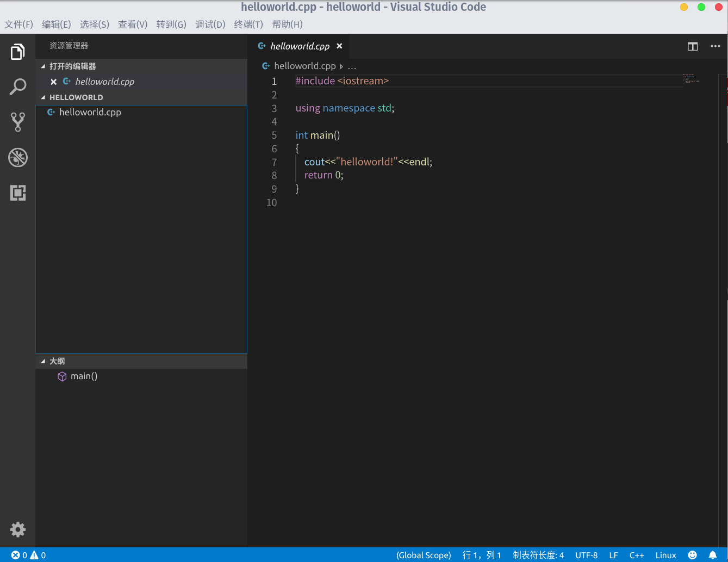Open go-to-line via 行 1，列 1

click(482, 555)
